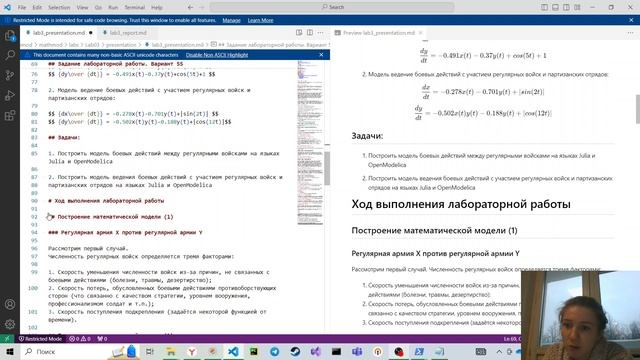Open Visual Studio from the taskbar
The height and width of the screenshot is (360, 640).
click(x=316, y=351)
